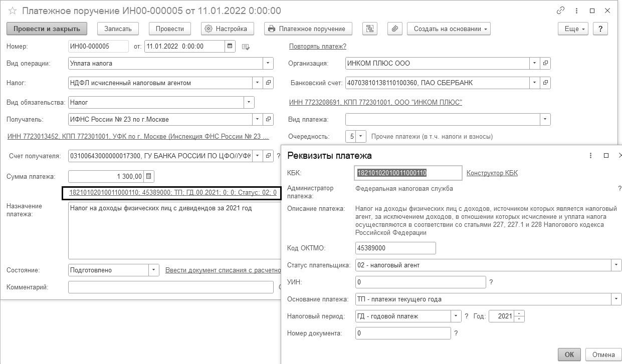Click Ввести документ списания с расчетного link
Screen dimensions: 622x364
tap(223, 270)
